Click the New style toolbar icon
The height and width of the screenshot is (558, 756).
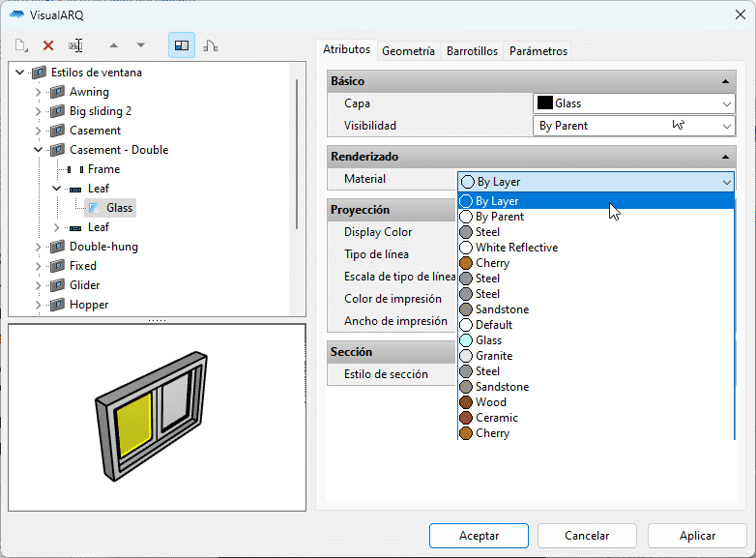[21, 45]
